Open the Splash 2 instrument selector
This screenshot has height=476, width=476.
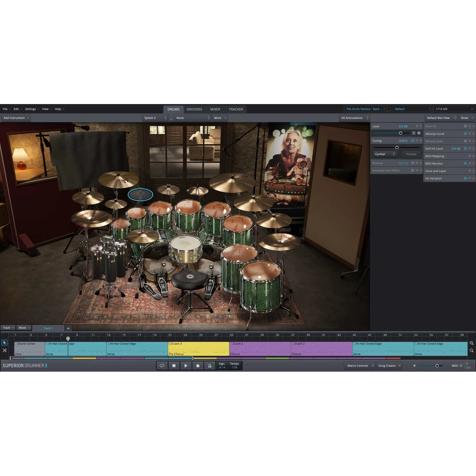(x=155, y=118)
